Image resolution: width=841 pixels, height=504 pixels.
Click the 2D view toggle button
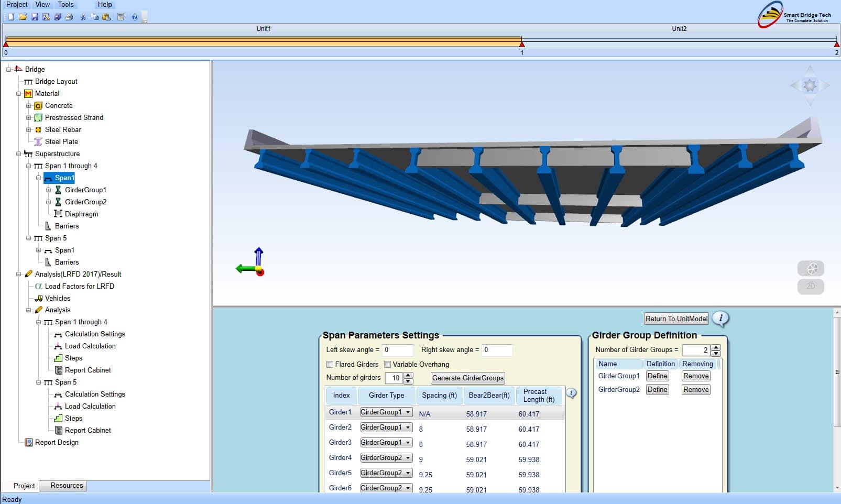coord(811,287)
